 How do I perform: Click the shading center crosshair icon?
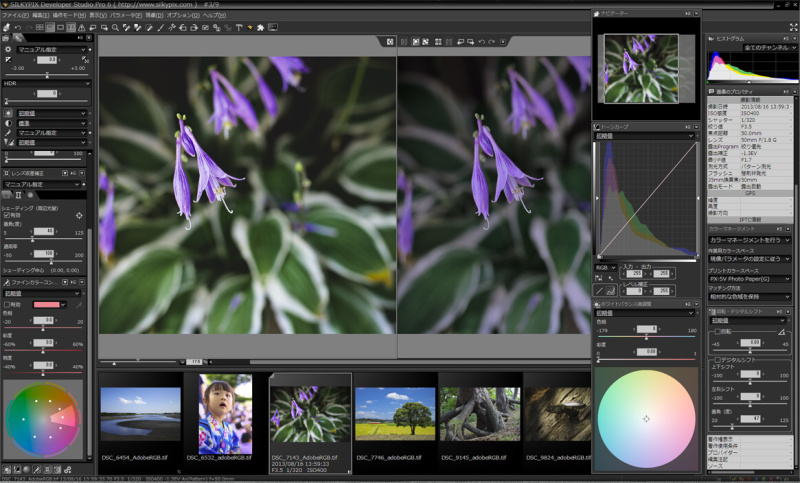(79, 214)
